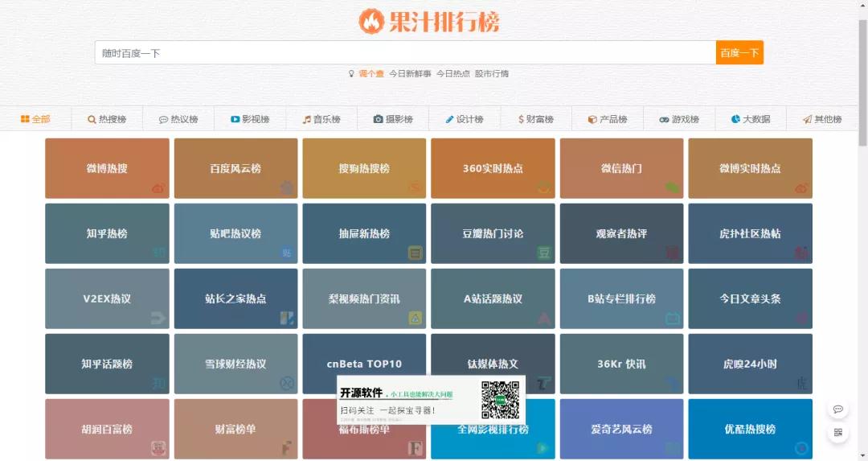Viewport: 868px width, 461px height.
Task: Open the 股市行情 link
Action: [492, 74]
